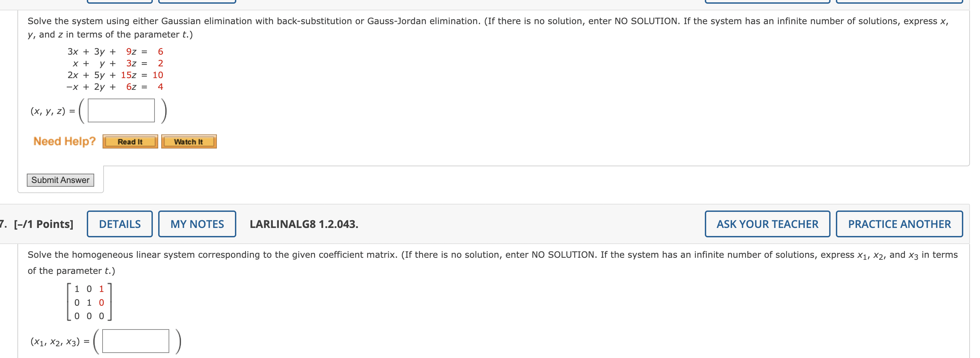This screenshot has height=358, width=980.
Task: Click PRACTICE ANOTHER for problem 7
Action: click(899, 224)
